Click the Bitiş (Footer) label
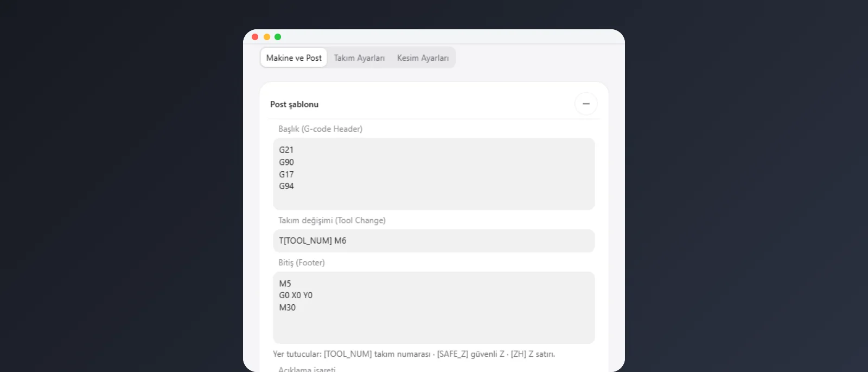 [x=302, y=262]
